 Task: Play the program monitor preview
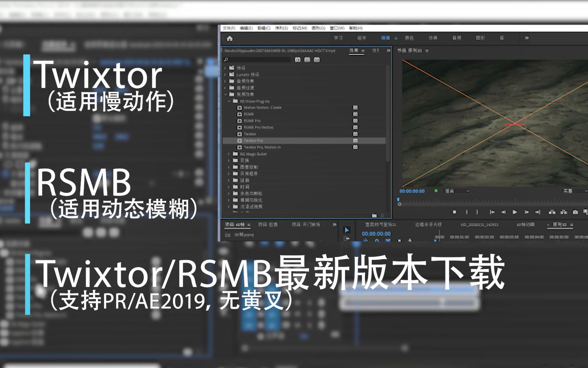pyautogui.click(x=515, y=212)
